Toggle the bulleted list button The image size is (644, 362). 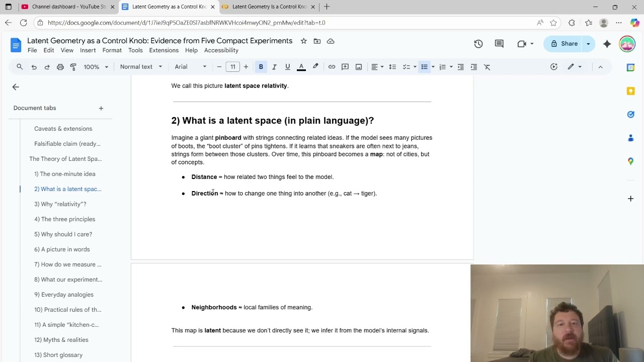point(424,67)
